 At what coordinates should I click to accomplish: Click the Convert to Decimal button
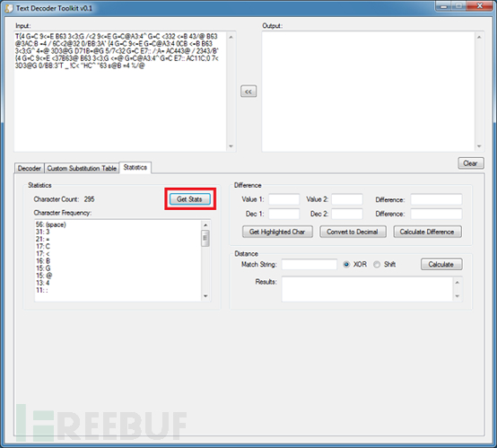[353, 232]
